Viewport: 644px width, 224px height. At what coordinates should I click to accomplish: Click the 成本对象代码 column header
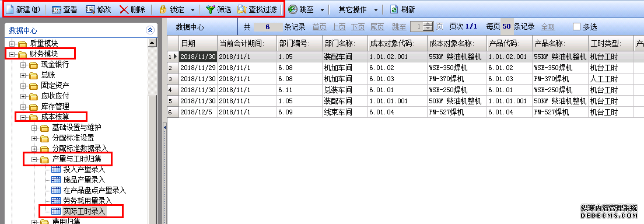click(x=398, y=44)
